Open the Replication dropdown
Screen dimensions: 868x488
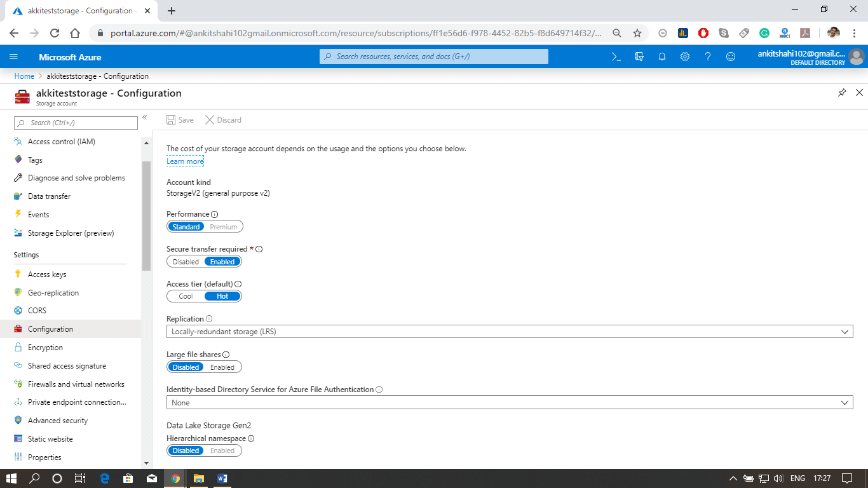[510, 332]
